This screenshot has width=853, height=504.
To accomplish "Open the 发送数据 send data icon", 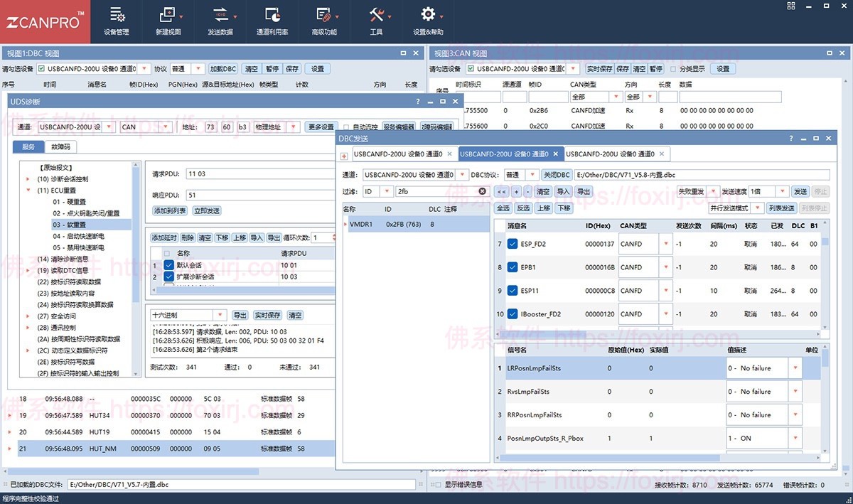I will pos(220,16).
